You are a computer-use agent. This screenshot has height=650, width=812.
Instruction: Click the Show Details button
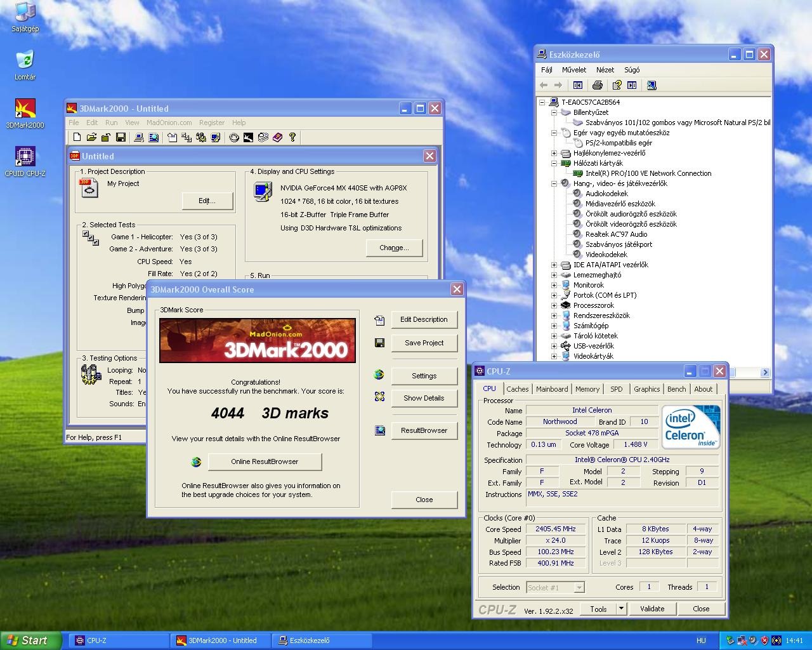coord(424,398)
